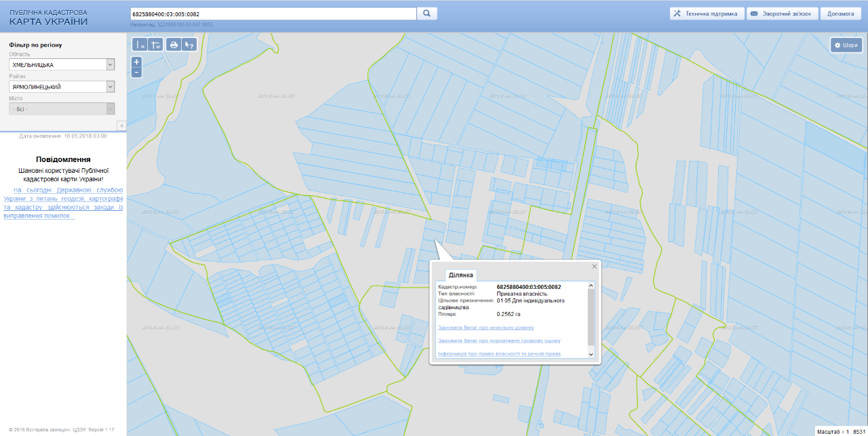This screenshot has height=436, width=868.
Task: Select the area measuring tool (M²)
Action: 155,45
